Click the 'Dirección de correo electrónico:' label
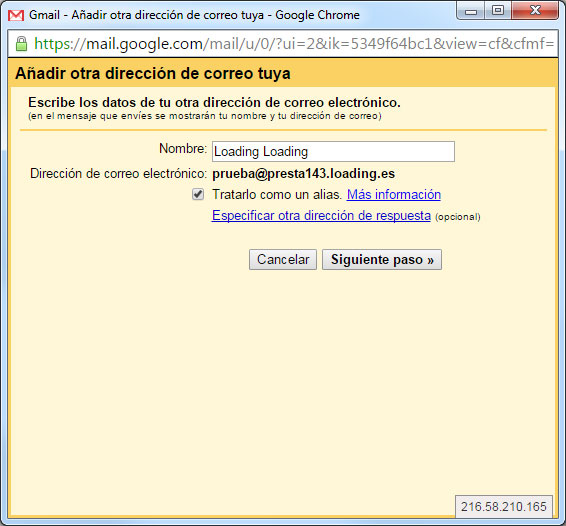Image resolution: width=566 pixels, height=526 pixels. pos(118,174)
